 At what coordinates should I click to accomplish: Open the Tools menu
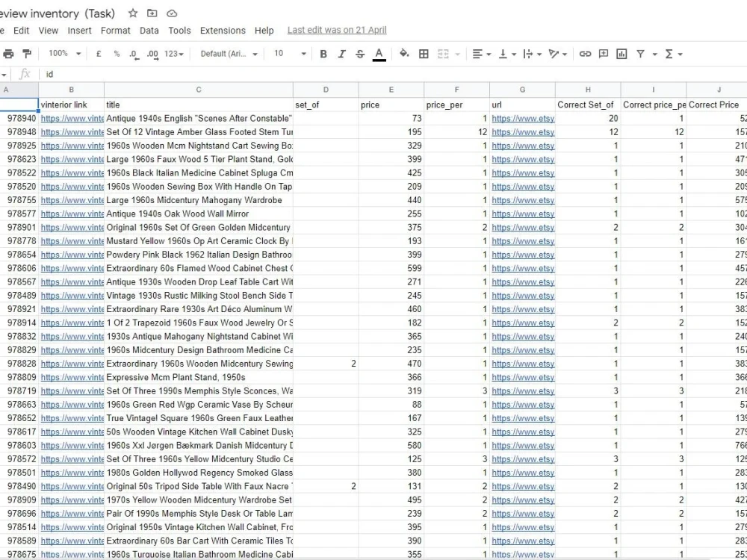(x=179, y=31)
